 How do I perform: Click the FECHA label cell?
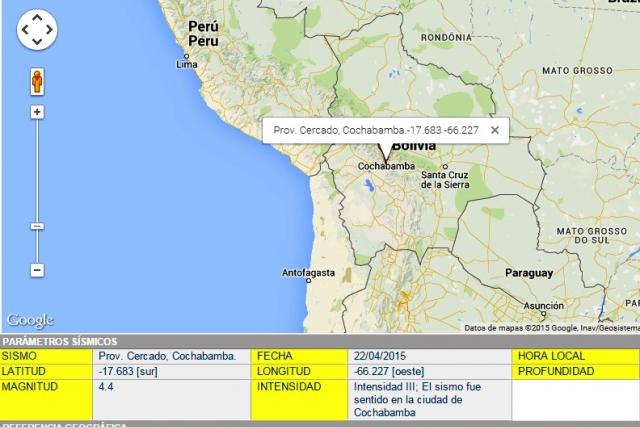click(299, 356)
